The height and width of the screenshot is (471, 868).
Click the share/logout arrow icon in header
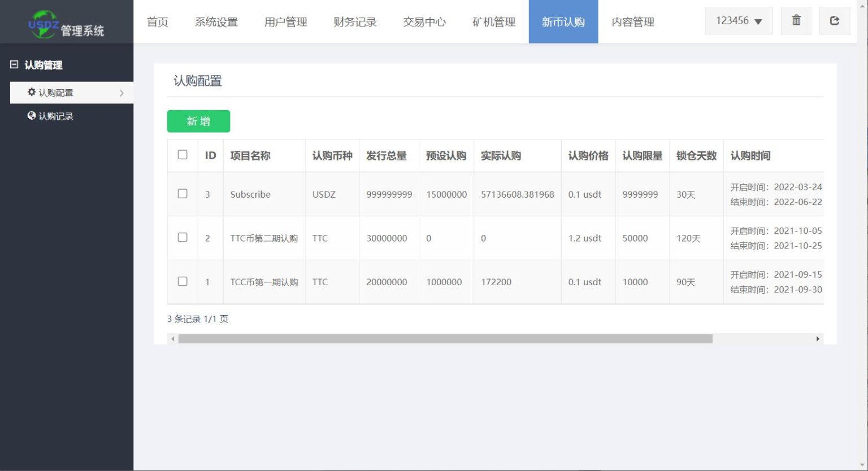click(x=834, y=21)
